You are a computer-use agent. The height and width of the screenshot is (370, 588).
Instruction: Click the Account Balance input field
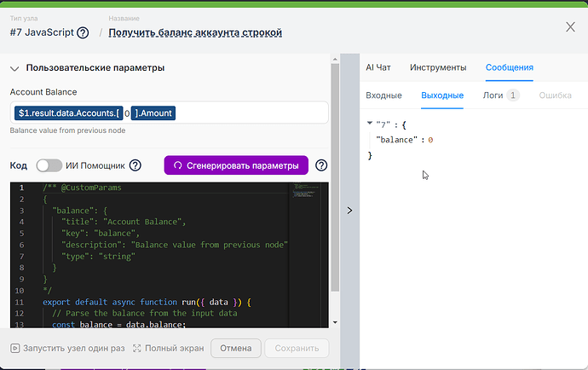coord(169,113)
